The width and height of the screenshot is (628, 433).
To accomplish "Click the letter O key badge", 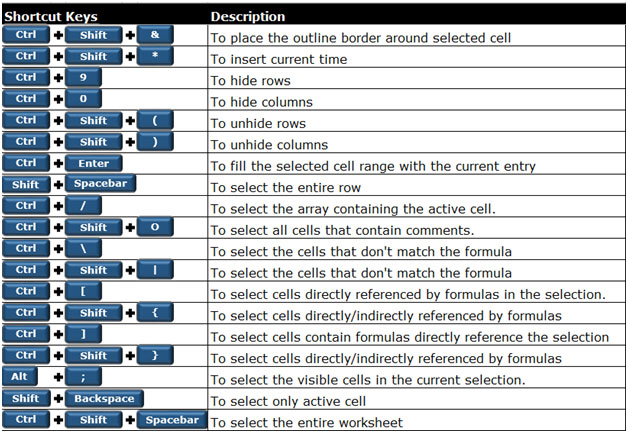I will 155,227.
